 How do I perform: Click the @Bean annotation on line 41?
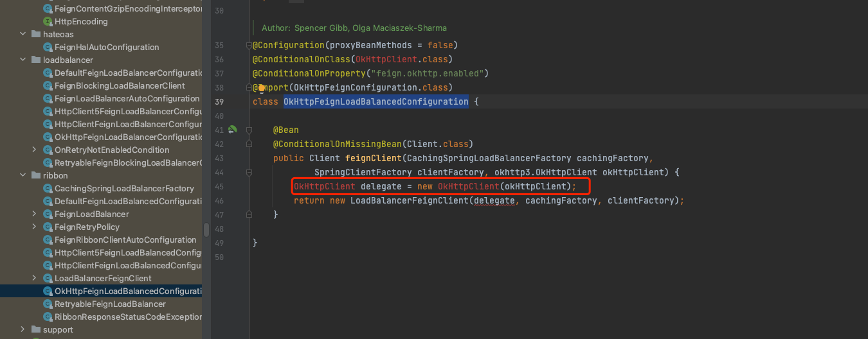click(x=286, y=130)
